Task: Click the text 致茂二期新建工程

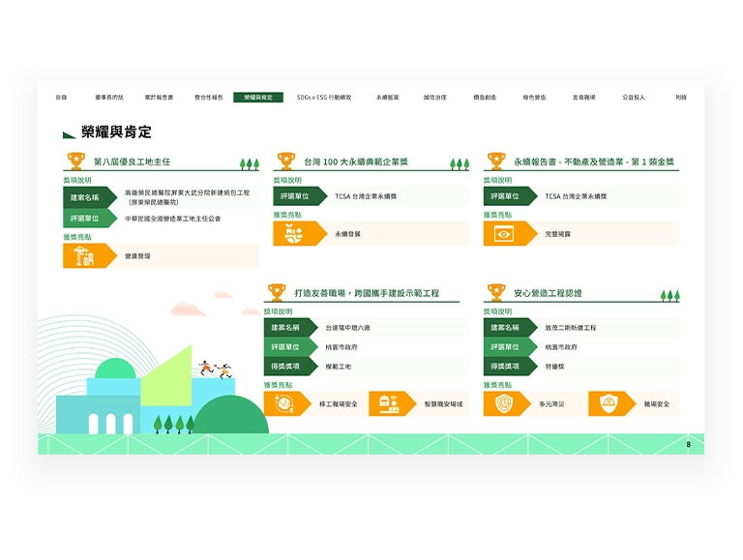Action: point(571,328)
